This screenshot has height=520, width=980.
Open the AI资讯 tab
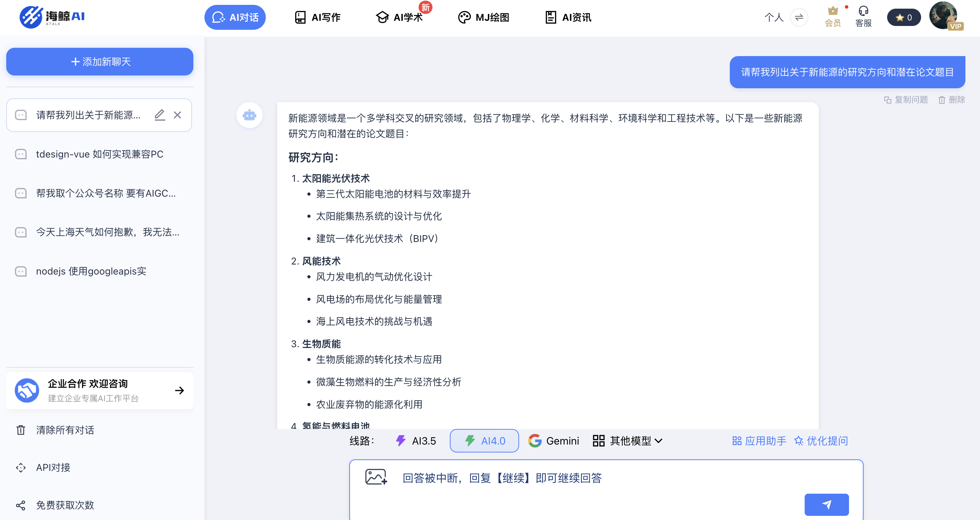(568, 17)
